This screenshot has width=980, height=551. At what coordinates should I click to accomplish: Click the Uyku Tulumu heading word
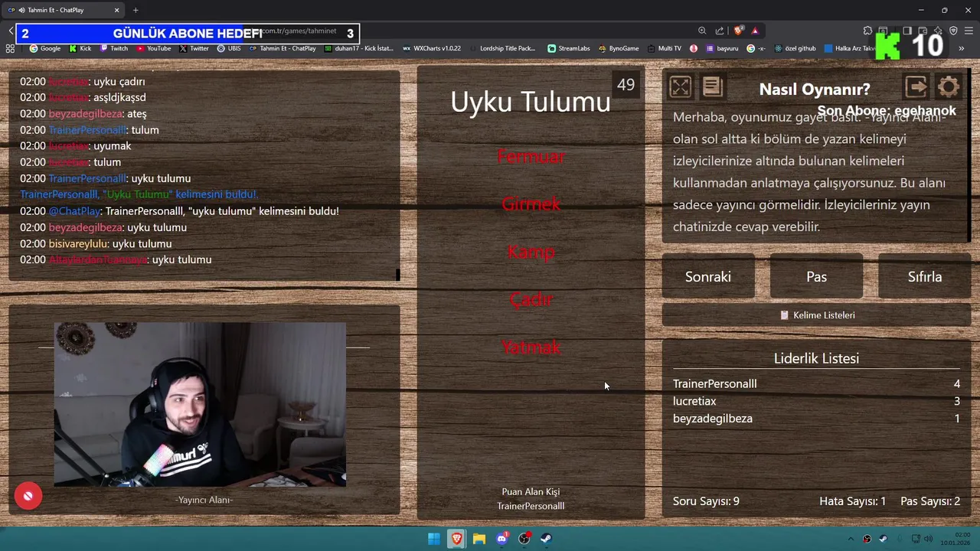coord(531,102)
